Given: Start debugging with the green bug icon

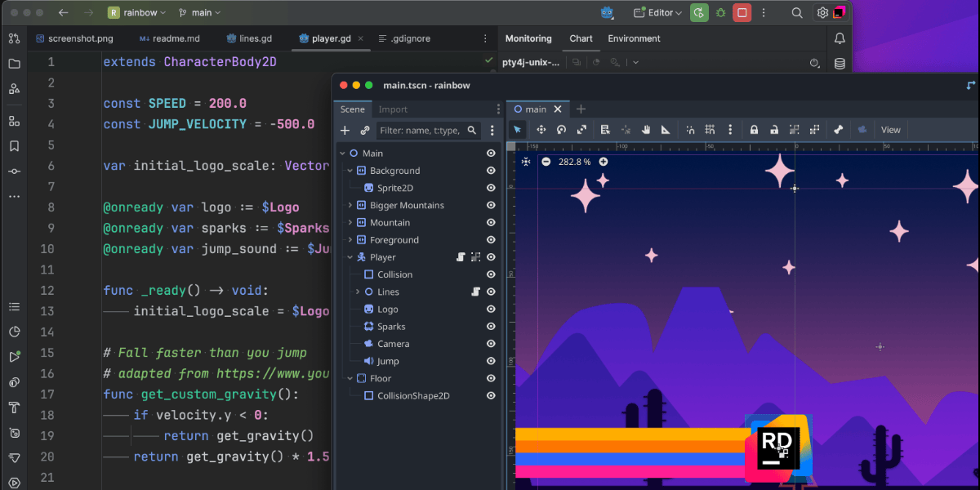Looking at the screenshot, I should click(720, 13).
